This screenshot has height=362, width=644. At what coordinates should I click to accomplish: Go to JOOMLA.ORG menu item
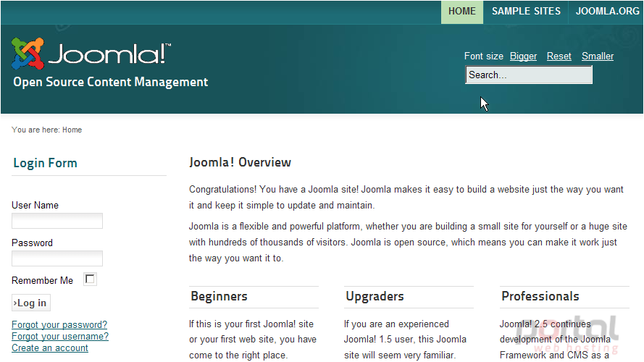point(606,12)
